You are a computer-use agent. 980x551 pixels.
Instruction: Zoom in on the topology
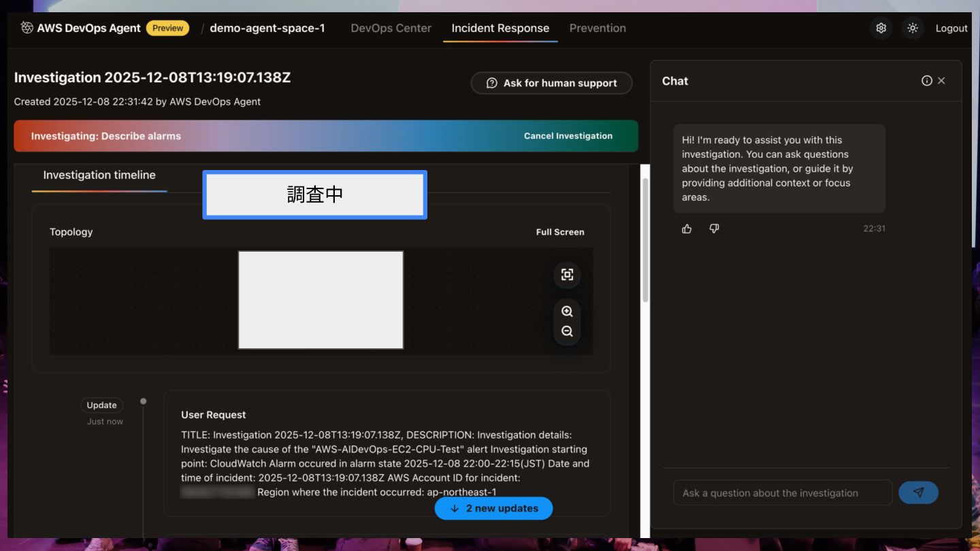[567, 312]
